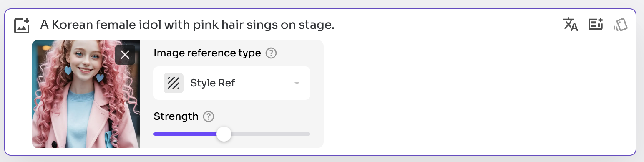Click the dropdown caret arrow
The height and width of the screenshot is (162, 644).
coord(297,83)
